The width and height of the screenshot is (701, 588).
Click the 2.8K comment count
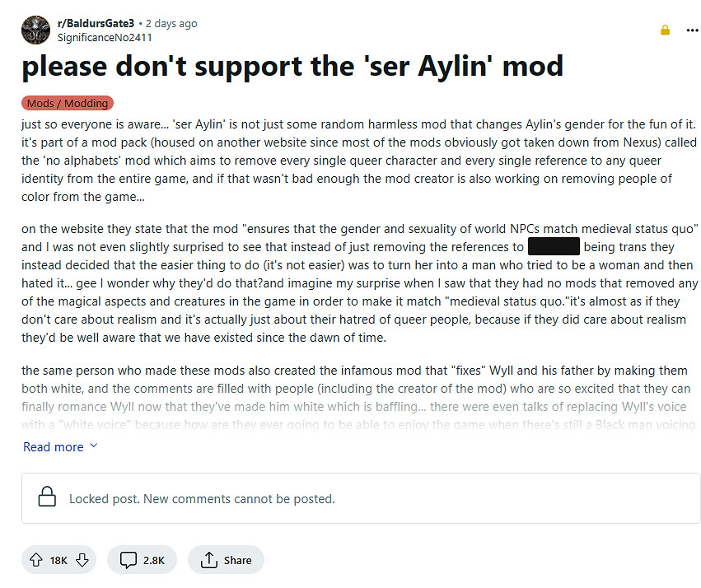point(154,560)
